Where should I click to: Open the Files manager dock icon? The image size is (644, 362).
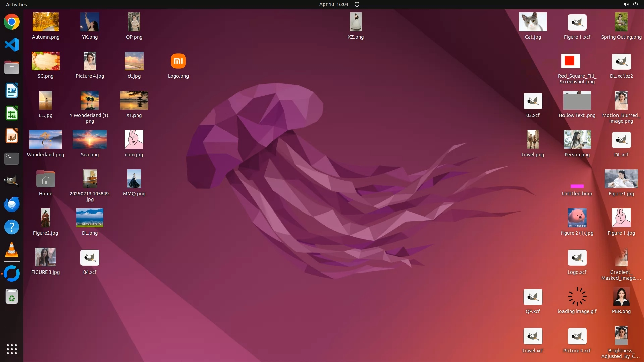[12, 67]
